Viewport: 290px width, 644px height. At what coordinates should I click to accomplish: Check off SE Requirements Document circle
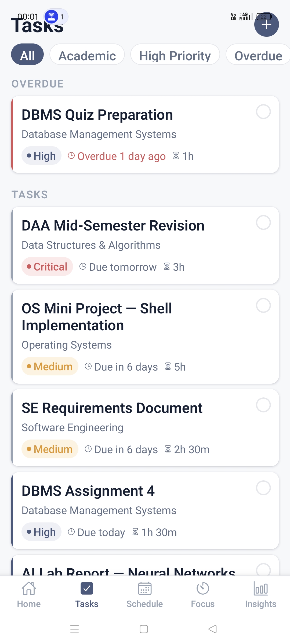click(263, 405)
